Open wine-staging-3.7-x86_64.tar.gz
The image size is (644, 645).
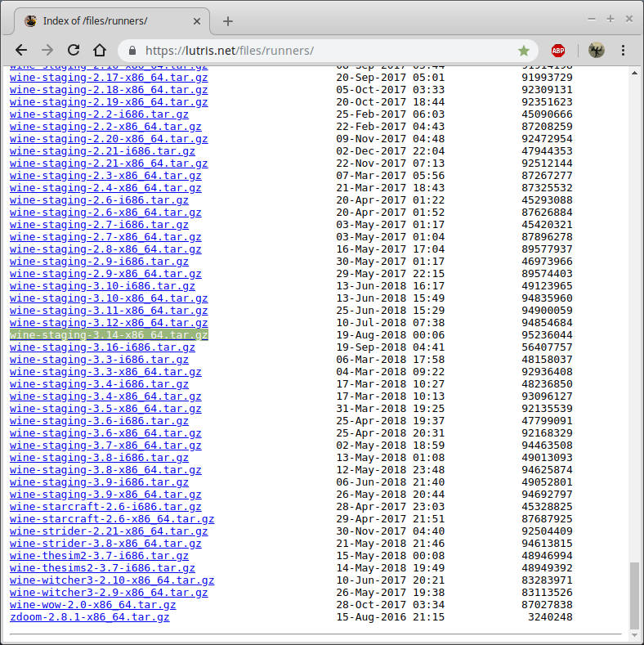[105, 446]
